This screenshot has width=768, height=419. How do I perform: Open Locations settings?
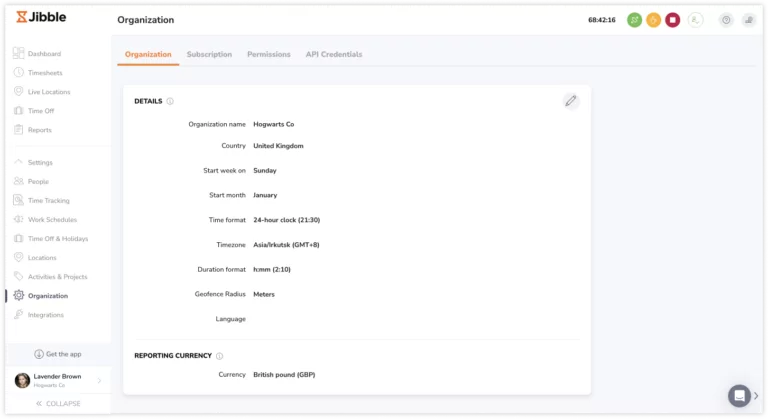pyautogui.click(x=42, y=258)
